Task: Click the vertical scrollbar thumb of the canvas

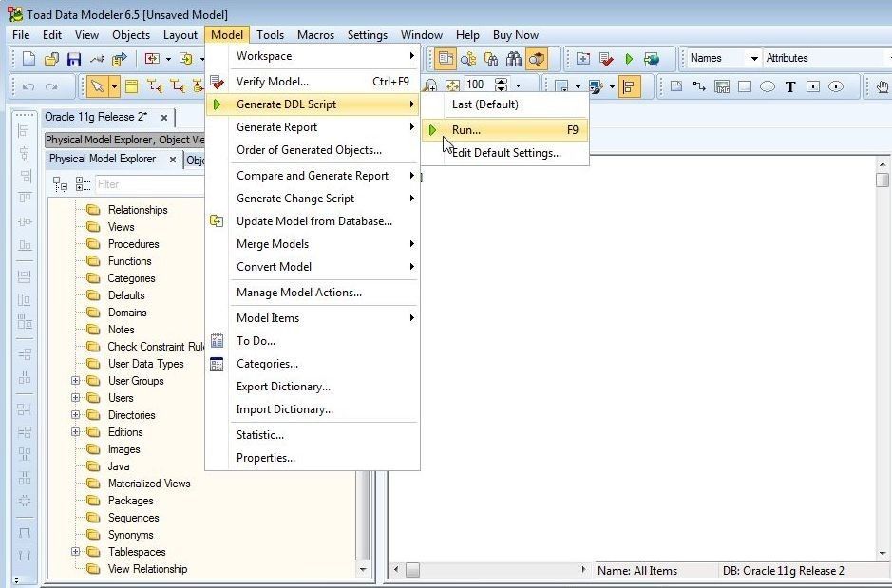Action: pos(883,180)
